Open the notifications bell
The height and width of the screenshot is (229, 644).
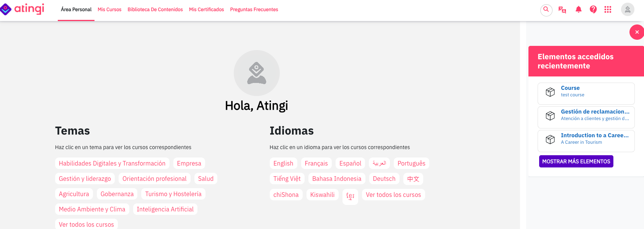coord(579,10)
